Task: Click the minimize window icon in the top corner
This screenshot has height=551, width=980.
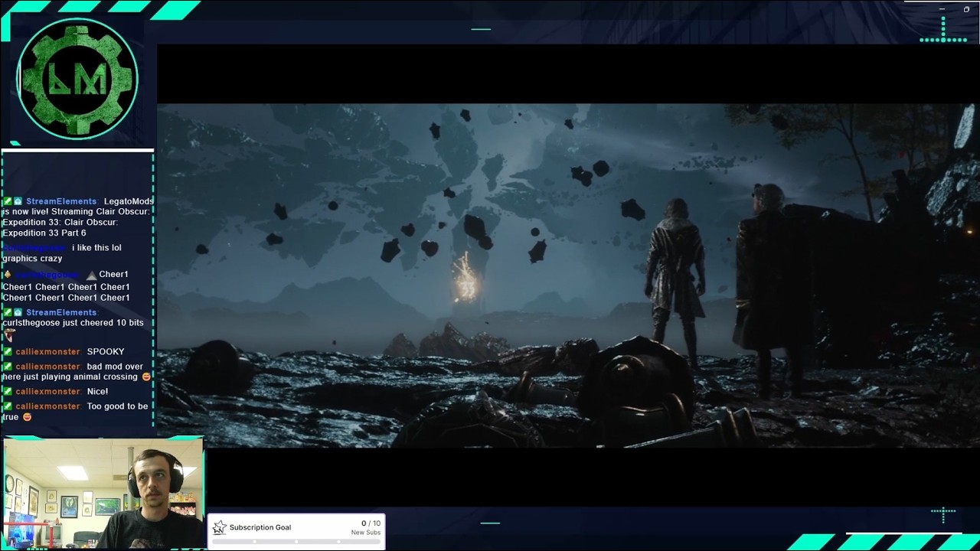Action: pyautogui.click(x=942, y=9)
